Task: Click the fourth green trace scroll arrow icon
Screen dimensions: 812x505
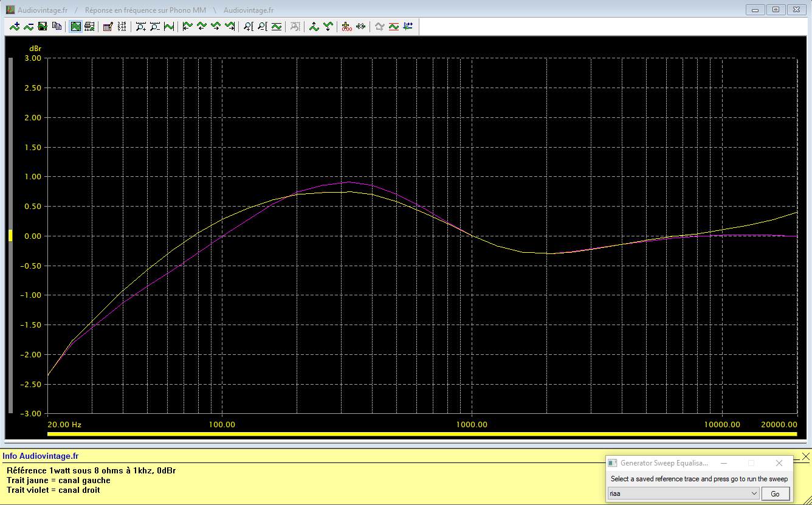Action: click(x=229, y=27)
